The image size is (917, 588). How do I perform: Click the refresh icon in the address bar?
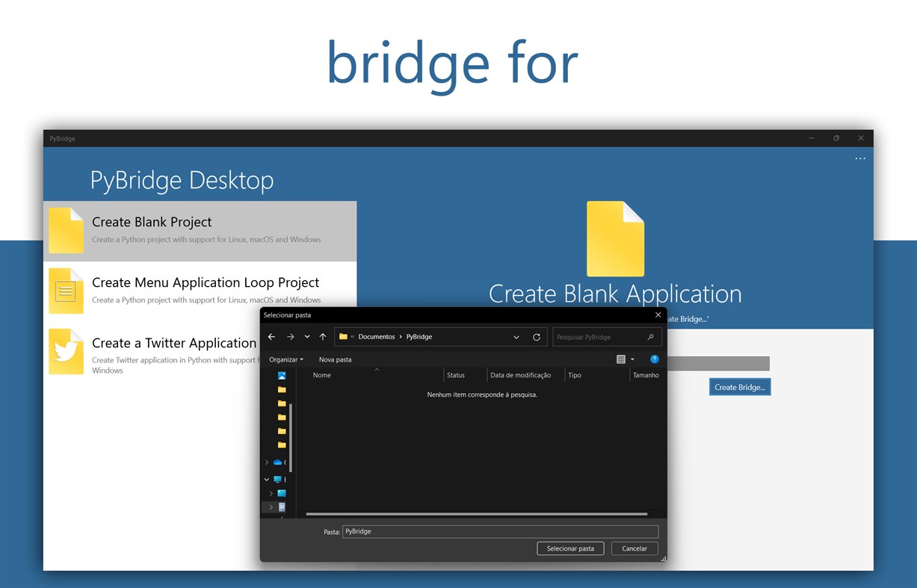point(537,337)
